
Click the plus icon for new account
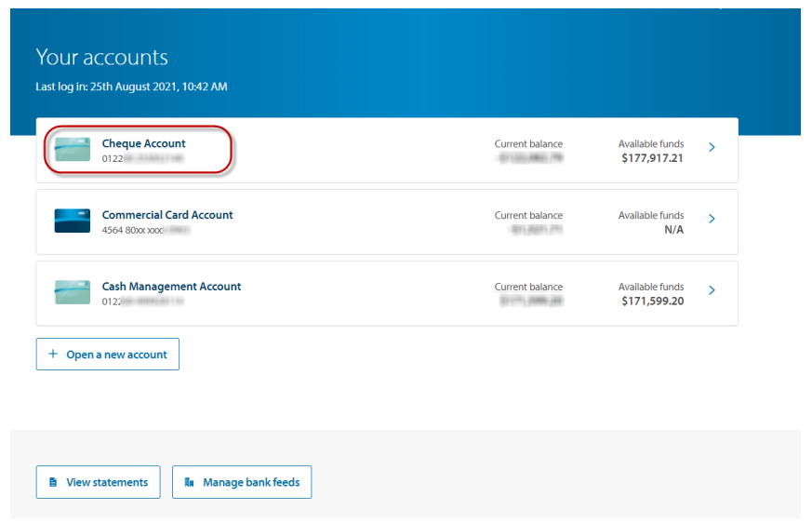[53, 355]
